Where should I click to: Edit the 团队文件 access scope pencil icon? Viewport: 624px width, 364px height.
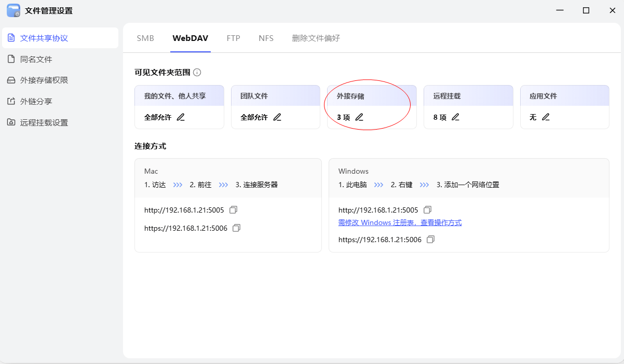coord(277,118)
